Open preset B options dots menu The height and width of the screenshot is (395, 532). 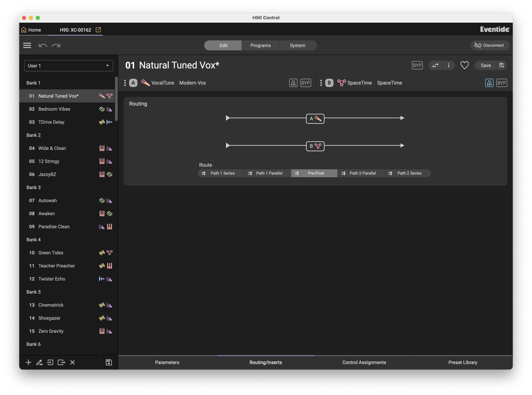tap(321, 83)
